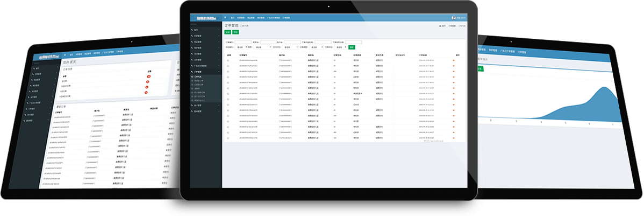644x216 pixels.
Task: Tick the second order row checkbox
Action: [228, 65]
